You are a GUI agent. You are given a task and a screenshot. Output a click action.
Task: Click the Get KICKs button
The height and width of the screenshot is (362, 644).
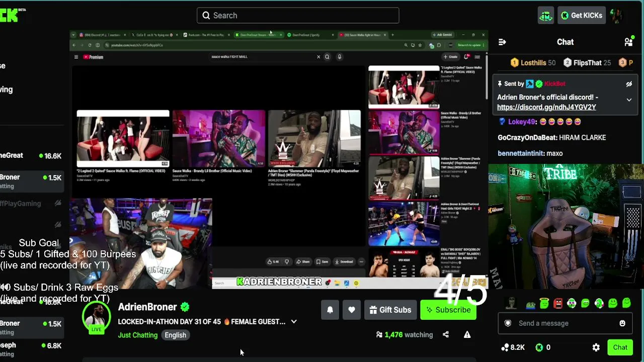[582, 16]
